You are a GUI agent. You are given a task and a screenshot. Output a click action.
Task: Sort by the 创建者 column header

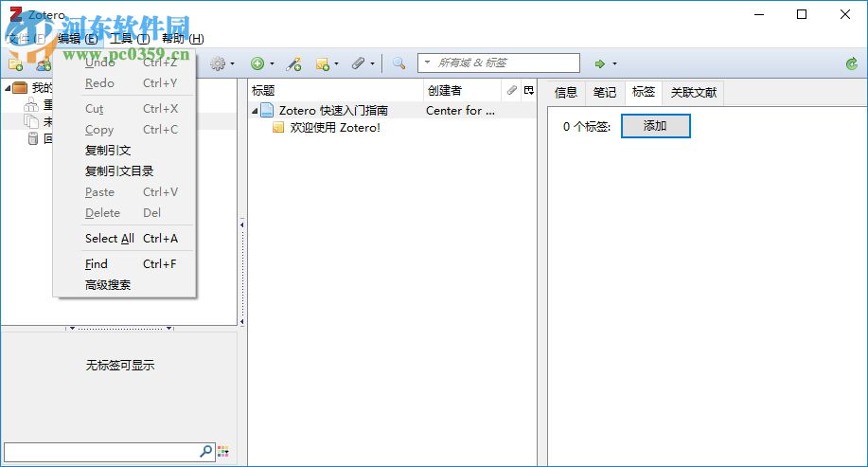coord(462,90)
